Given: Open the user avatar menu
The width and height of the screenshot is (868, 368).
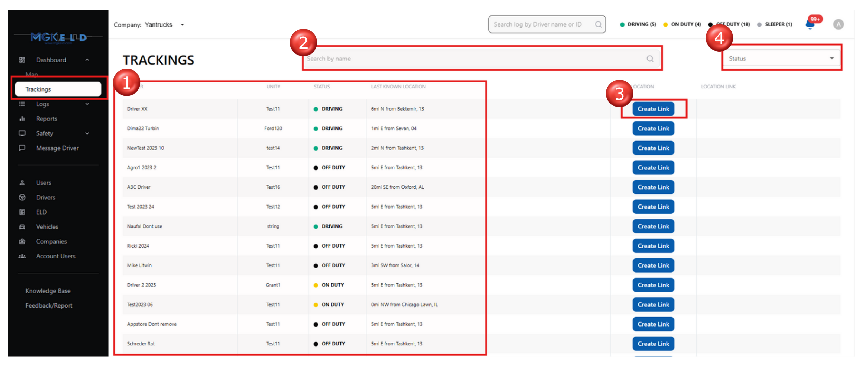Looking at the screenshot, I should coord(838,25).
